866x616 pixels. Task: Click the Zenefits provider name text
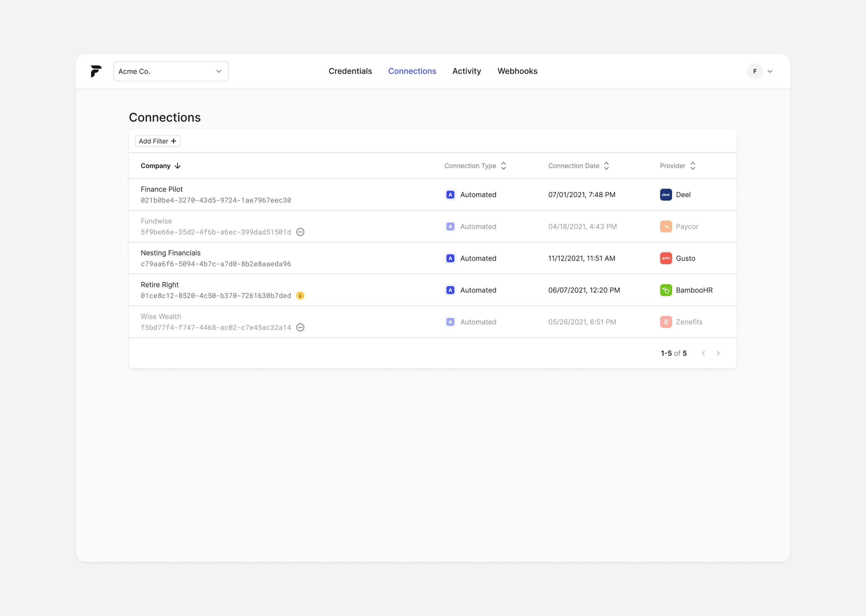(689, 322)
